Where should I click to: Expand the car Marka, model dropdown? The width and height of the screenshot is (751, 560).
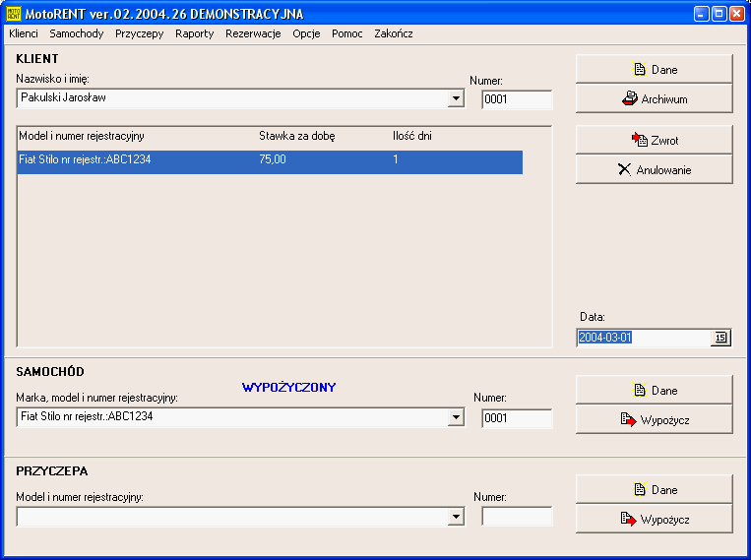(456, 417)
